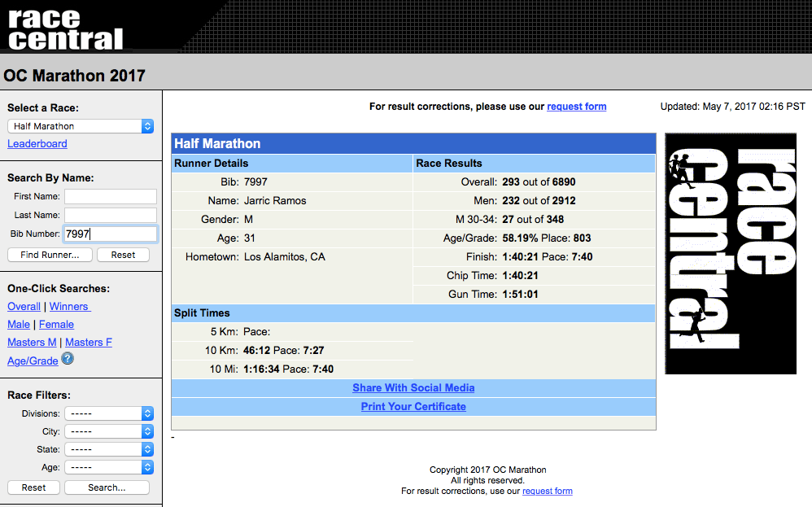Screen dimensions: 812x507
Task: Click the Age/Grade 58.19% value
Action: (x=520, y=238)
